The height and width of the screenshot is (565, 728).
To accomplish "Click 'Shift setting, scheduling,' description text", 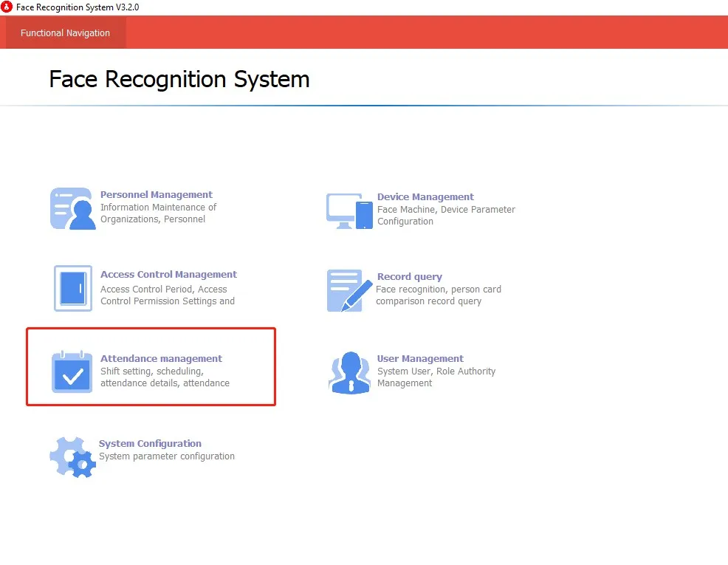I will pos(152,371).
